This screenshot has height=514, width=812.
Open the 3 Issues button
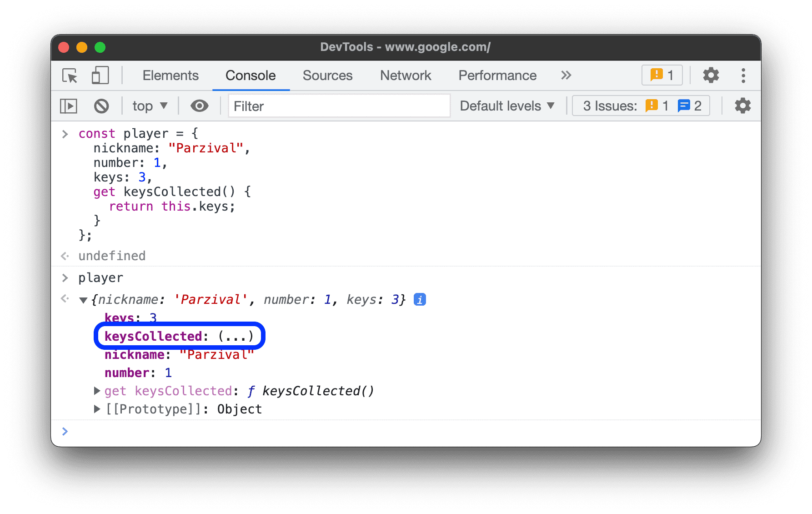[641, 106]
